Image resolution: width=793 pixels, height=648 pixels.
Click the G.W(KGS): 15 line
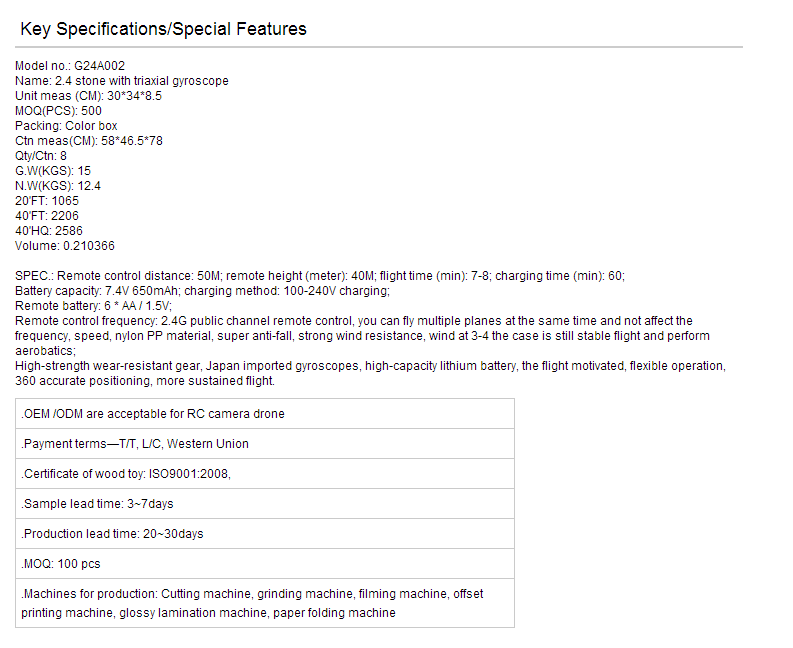[x=53, y=171]
